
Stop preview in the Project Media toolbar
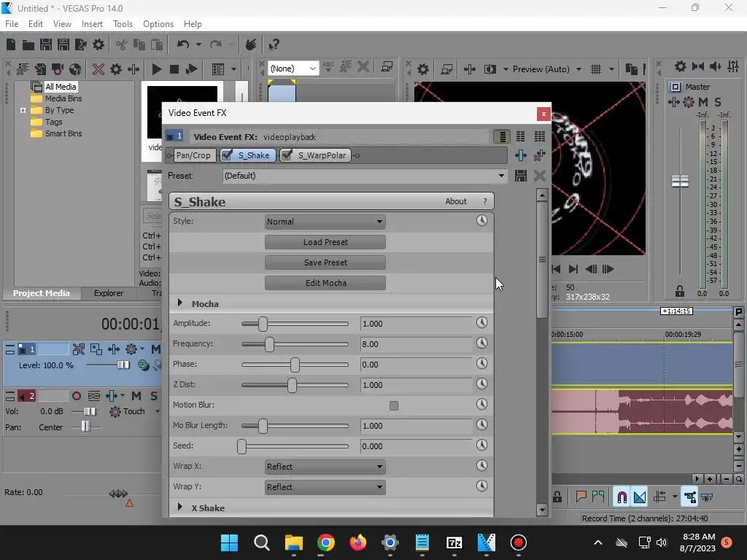(174, 69)
